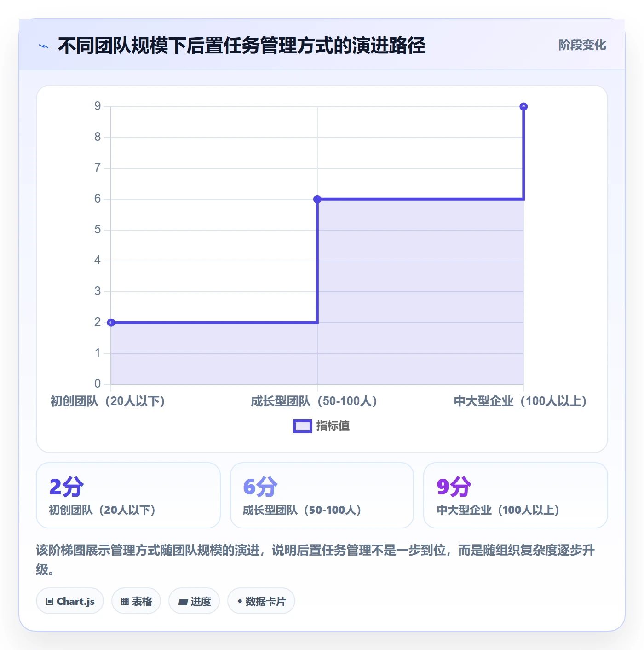The width and height of the screenshot is (644, 650).
Task: Toggle the 指标值 legend color box
Action: click(x=303, y=426)
